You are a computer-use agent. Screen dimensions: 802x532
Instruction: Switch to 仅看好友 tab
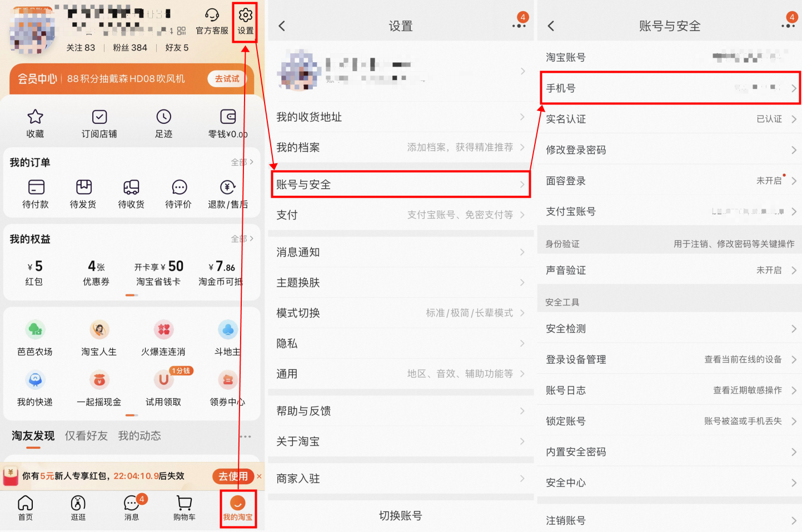pos(86,436)
